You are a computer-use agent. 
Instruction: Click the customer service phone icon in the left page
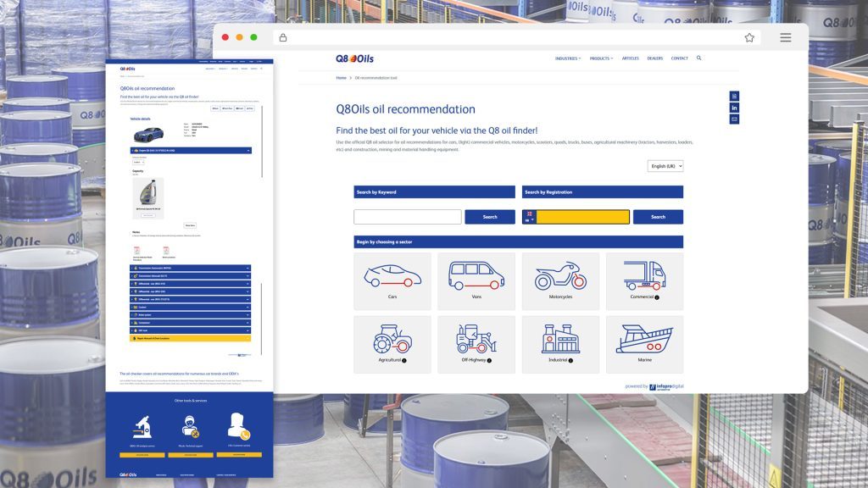[238, 426]
